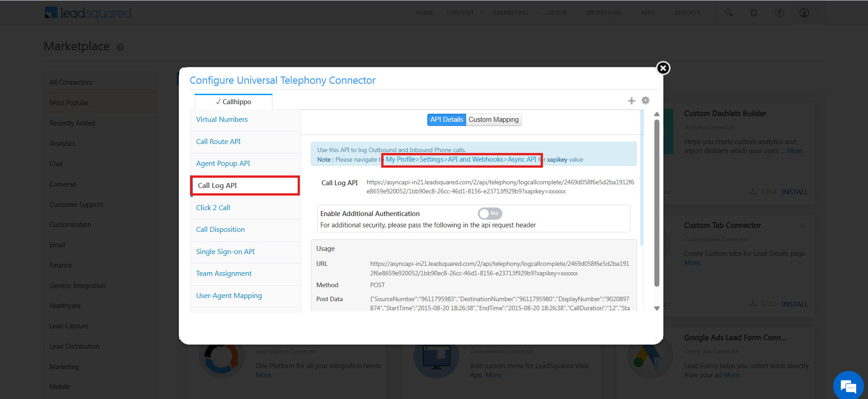
Task: Install Custom Tab Connector
Action: [x=794, y=304]
